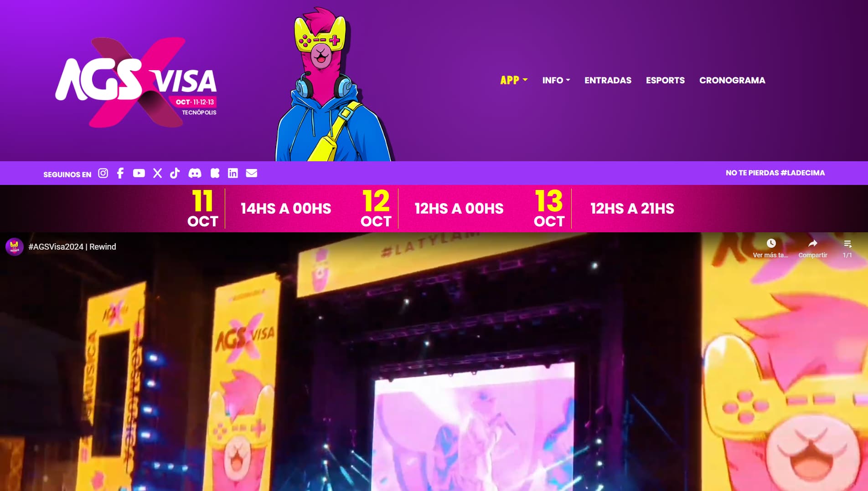Go to the ENTRADAS page

pos(608,80)
